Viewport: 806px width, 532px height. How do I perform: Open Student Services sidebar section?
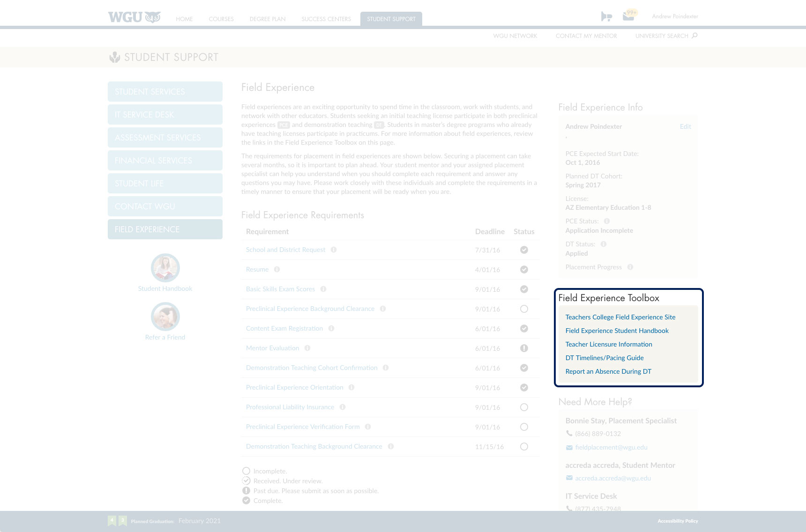(165, 92)
